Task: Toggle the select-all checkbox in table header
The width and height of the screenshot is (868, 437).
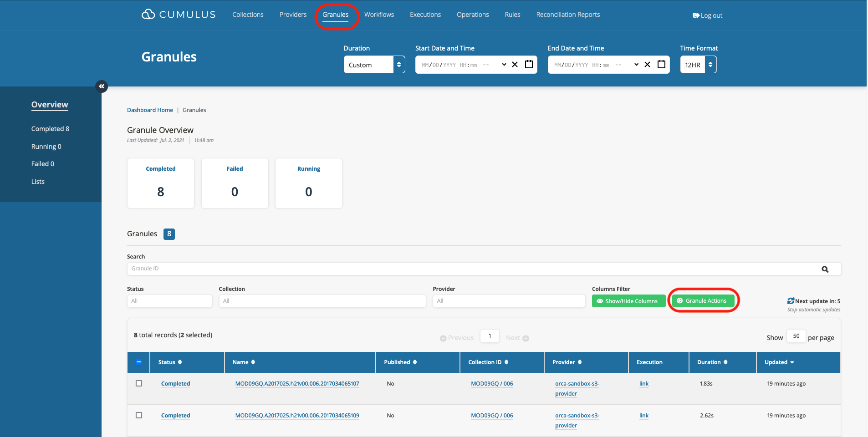Action: click(x=139, y=362)
